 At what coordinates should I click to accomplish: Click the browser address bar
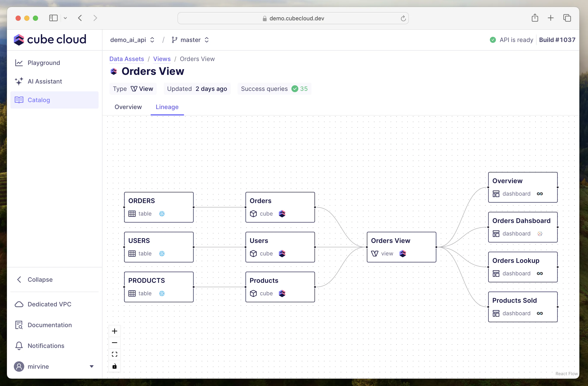293,18
